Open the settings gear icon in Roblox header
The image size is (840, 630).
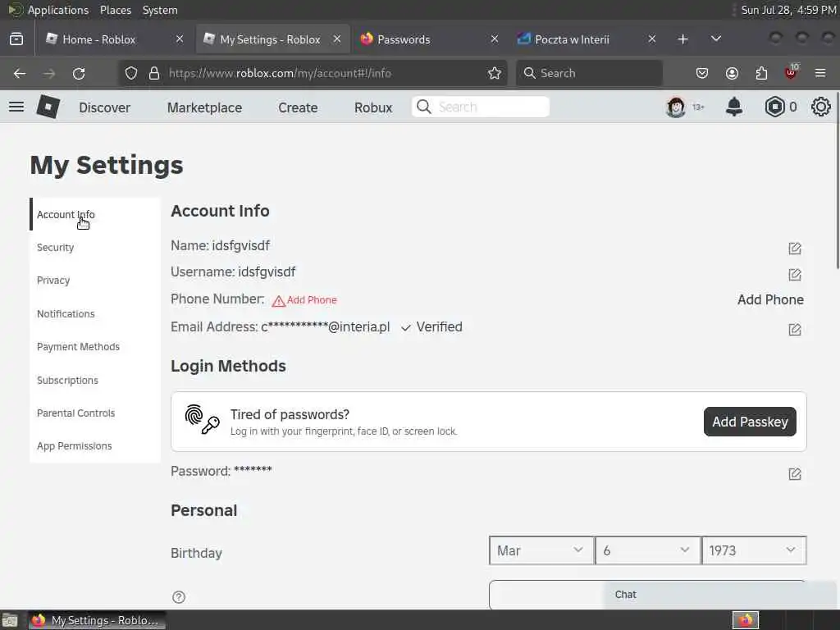pyautogui.click(x=820, y=107)
